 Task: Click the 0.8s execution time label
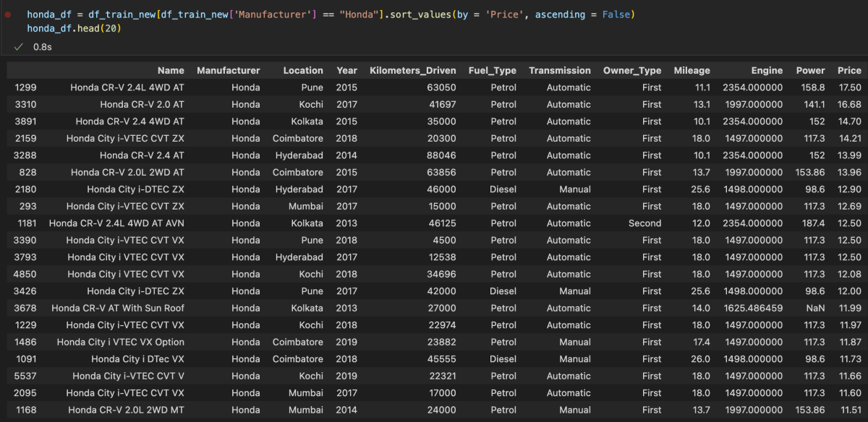tap(42, 46)
